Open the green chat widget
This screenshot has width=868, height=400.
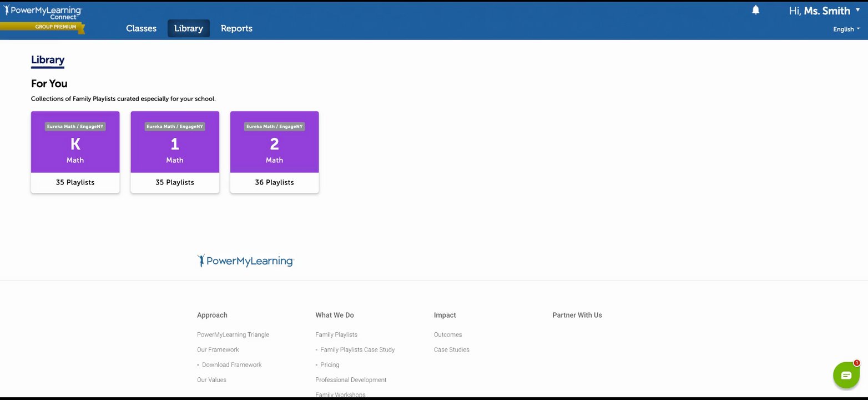coord(846,375)
